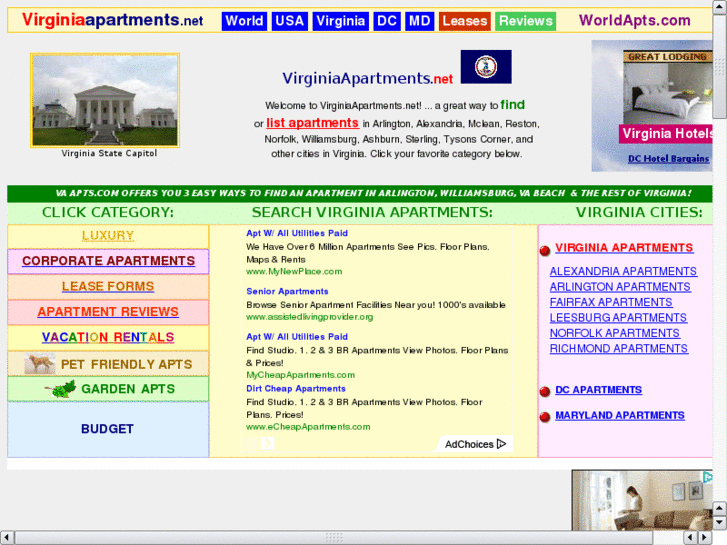This screenshot has width=727, height=545.
Task: Click the Virginia Hotels banner
Action: (666, 134)
